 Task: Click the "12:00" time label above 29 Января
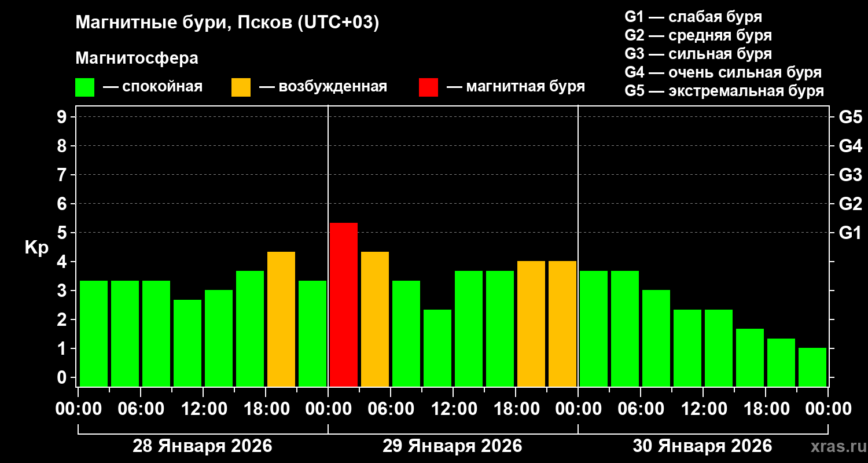[453, 409]
